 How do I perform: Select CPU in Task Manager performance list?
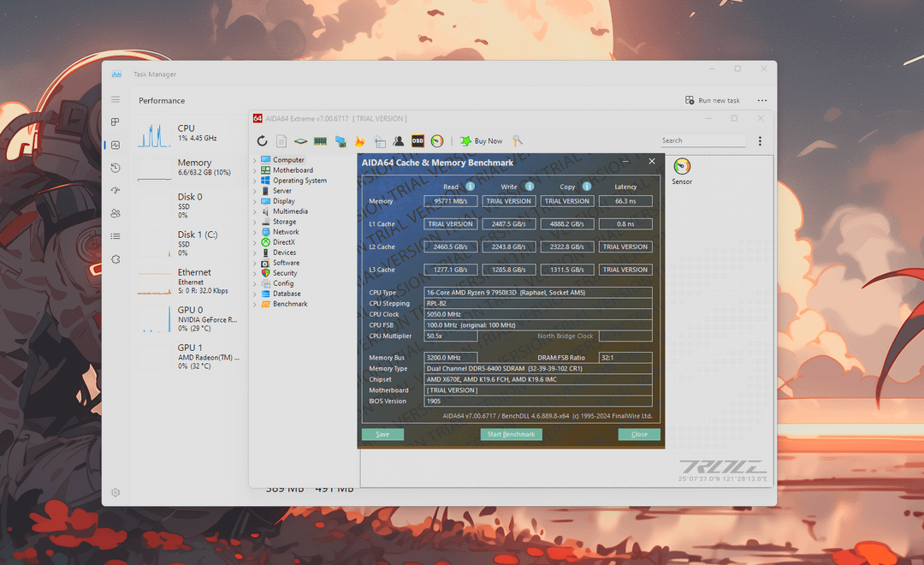pos(188,134)
